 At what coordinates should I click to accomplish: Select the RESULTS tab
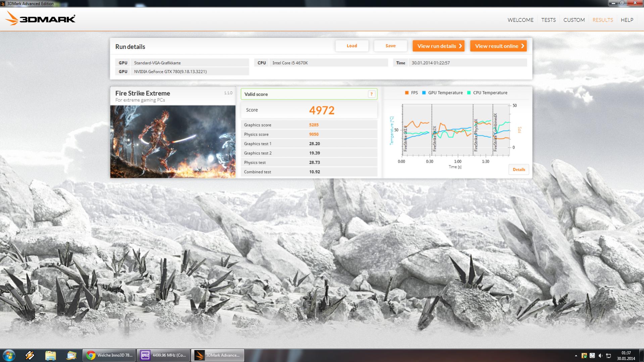tap(602, 20)
